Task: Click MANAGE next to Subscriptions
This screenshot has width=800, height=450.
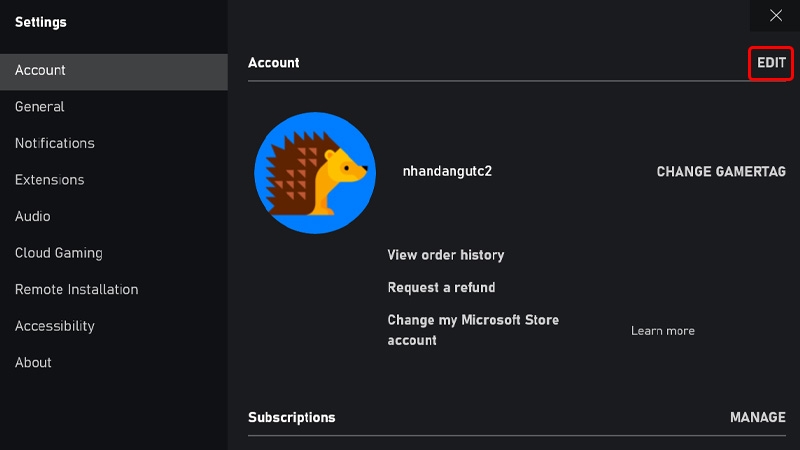Action: 758,417
